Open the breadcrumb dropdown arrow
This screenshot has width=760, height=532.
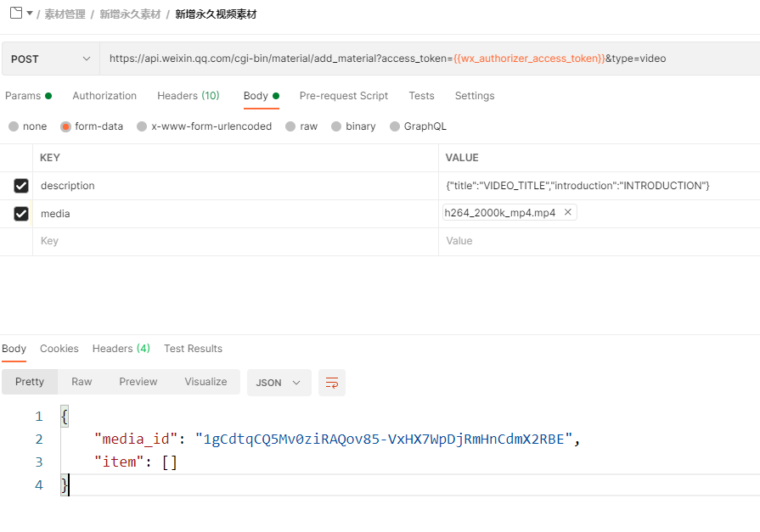point(30,13)
